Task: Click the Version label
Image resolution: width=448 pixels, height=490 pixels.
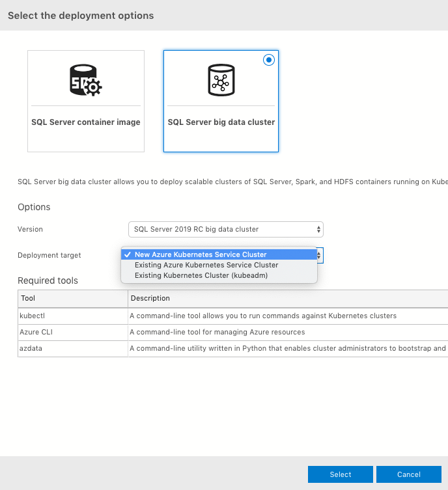Action: [x=30, y=229]
